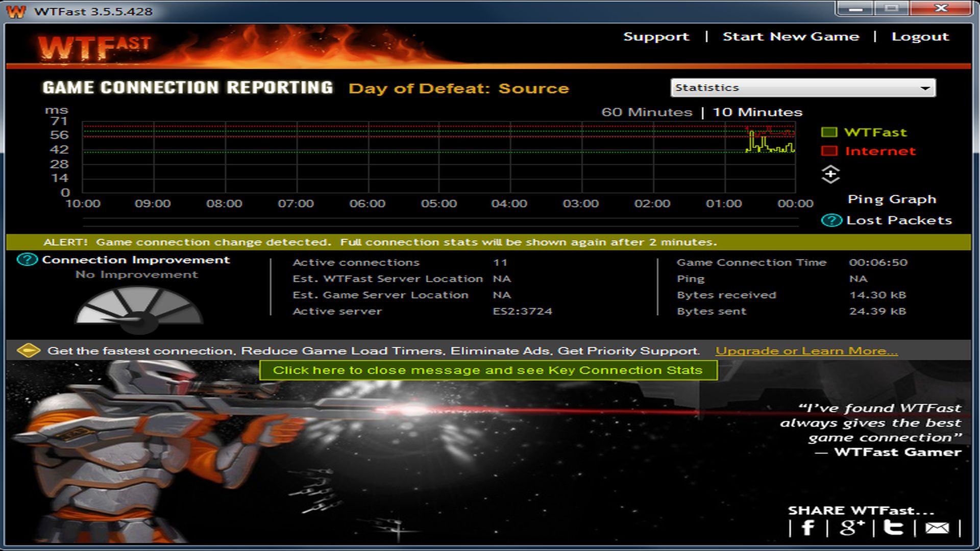This screenshot has height=551, width=980.
Task: Click the Connection Improvement help icon
Action: pyautogui.click(x=28, y=260)
